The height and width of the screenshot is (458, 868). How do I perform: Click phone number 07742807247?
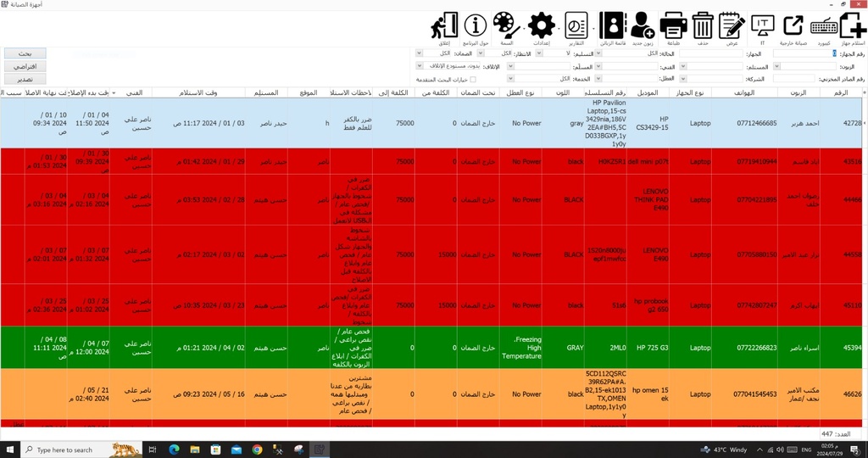[x=757, y=305]
